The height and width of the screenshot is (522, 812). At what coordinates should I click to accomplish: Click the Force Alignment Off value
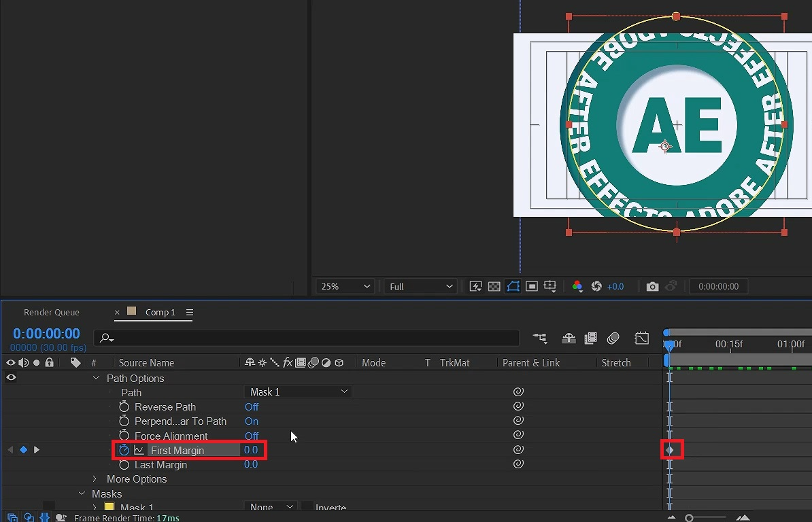[252, 436]
